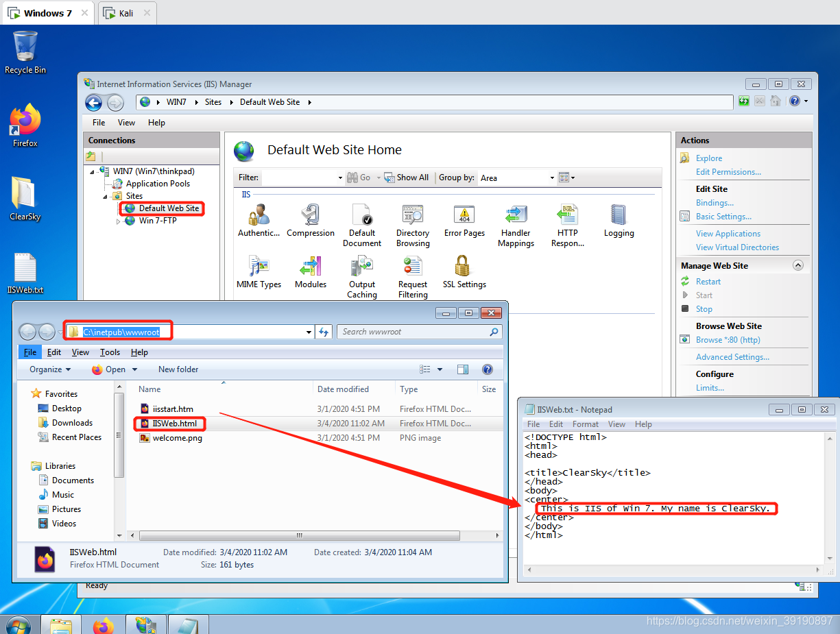Viewport: 840px width, 634px height.
Task: Collapse the WIN7 server tree node
Action: tap(93, 171)
